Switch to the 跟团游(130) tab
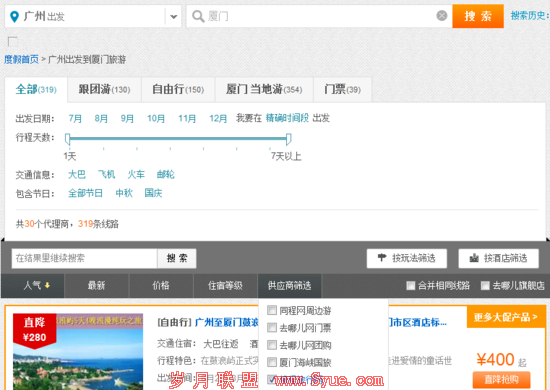The width and height of the screenshot is (550, 390). tap(104, 89)
